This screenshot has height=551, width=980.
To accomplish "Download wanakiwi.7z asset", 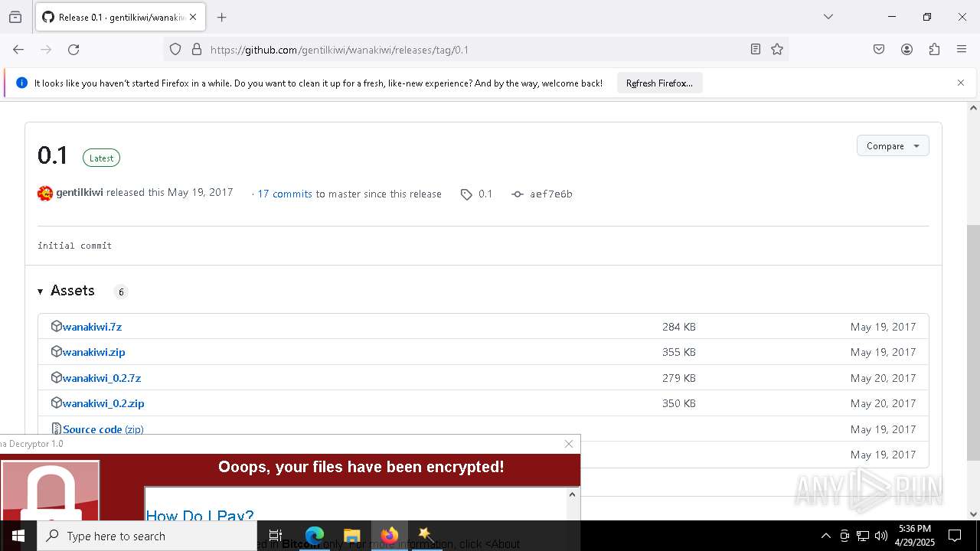I will (x=92, y=327).
